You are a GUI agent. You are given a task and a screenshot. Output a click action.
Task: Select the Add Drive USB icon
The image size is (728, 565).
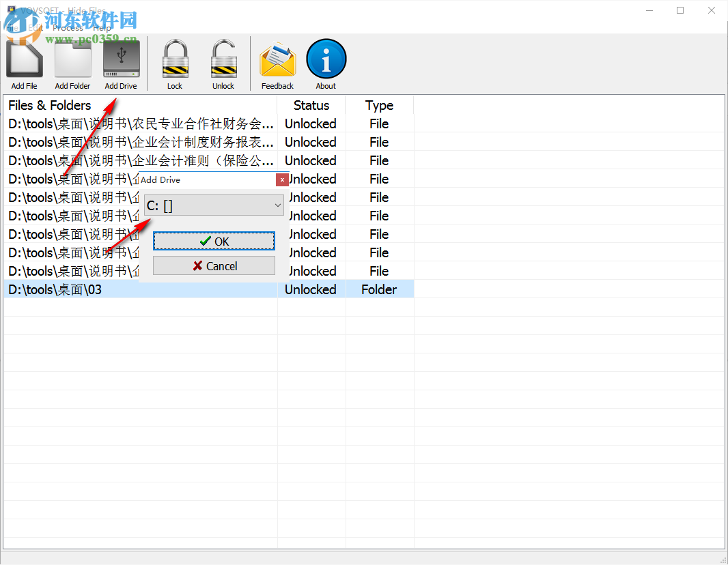point(120,59)
